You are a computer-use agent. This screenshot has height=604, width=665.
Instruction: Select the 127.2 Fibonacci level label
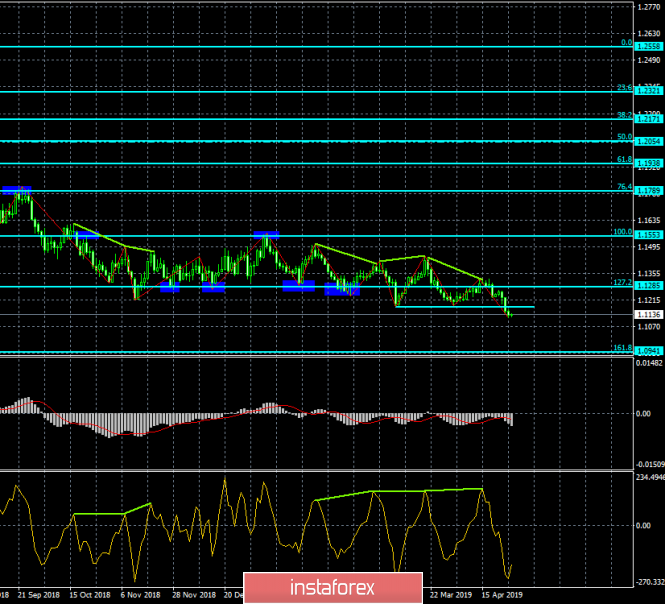click(x=621, y=283)
